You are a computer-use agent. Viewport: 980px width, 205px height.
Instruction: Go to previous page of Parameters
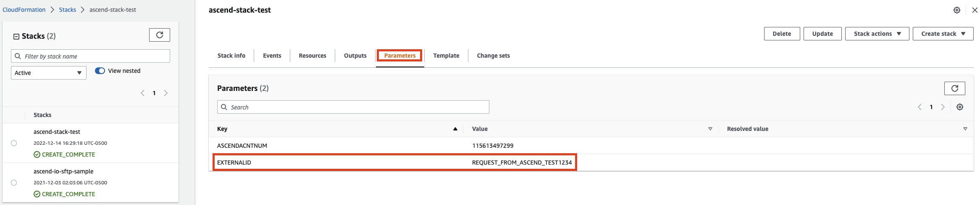tap(920, 107)
